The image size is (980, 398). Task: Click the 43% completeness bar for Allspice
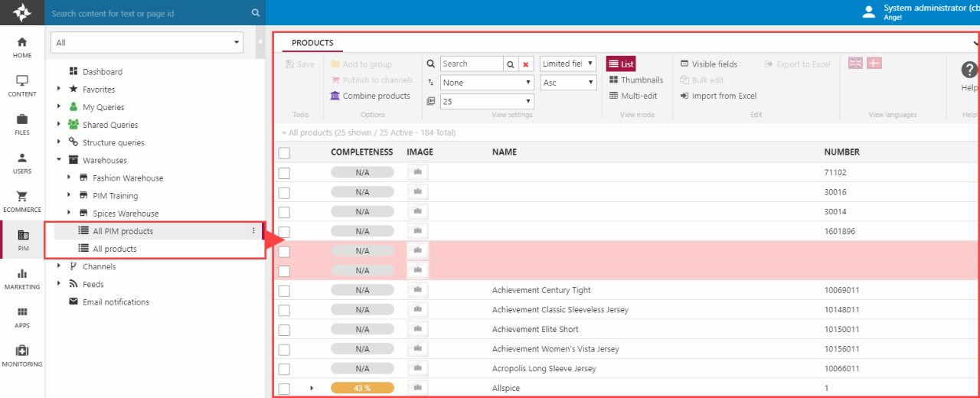pyautogui.click(x=362, y=388)
